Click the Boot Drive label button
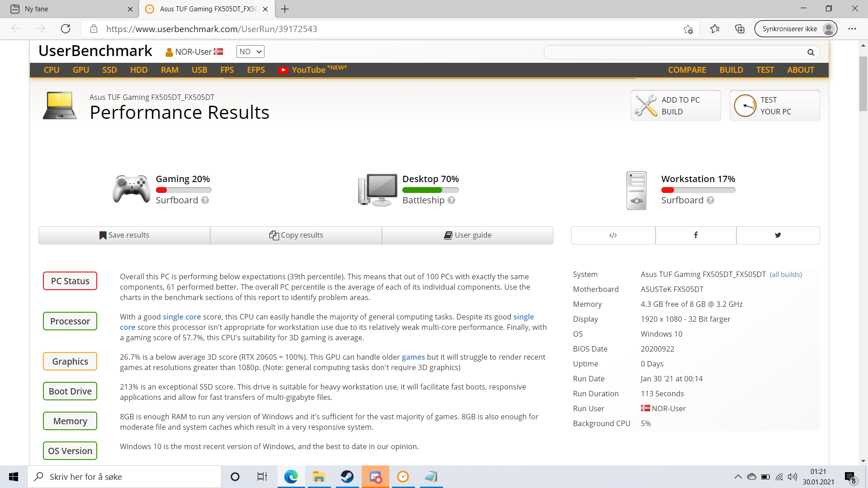868x488 pixels. (70, 391)
